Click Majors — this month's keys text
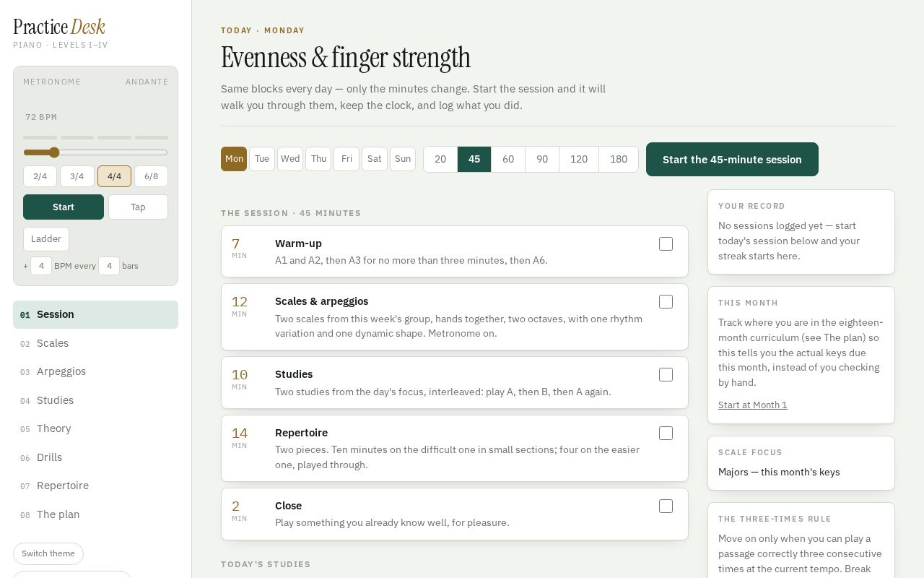This screenshot has height=578, width=924. tap(779, 472)
